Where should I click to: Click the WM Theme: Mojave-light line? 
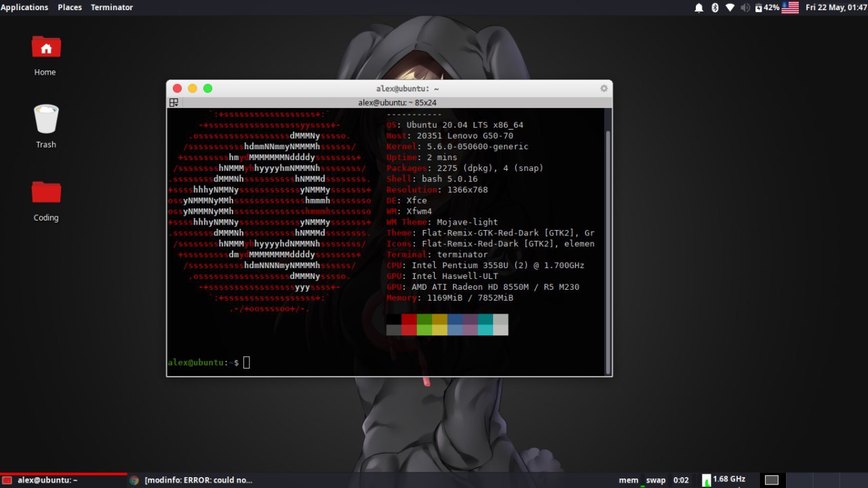(x=442, y=222)
